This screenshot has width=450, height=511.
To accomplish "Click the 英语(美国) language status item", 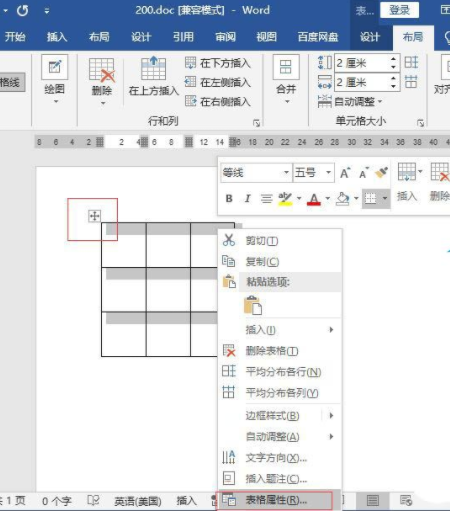I will pos(138,501).
